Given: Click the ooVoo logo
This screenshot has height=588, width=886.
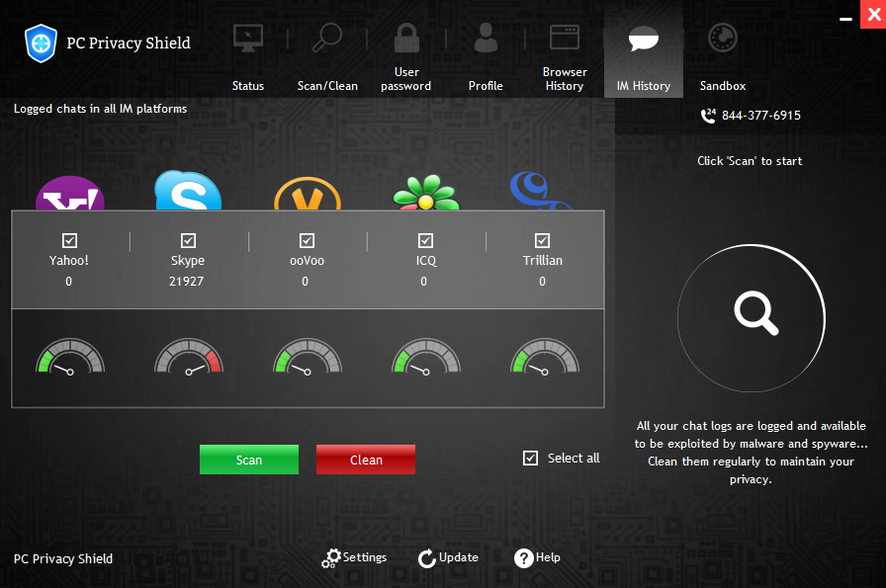Looking at the screenshot, I should pos(308,193).
